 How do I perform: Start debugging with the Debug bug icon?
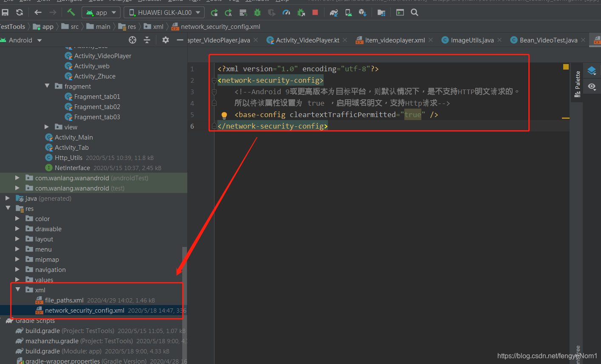tap(257, 12)
